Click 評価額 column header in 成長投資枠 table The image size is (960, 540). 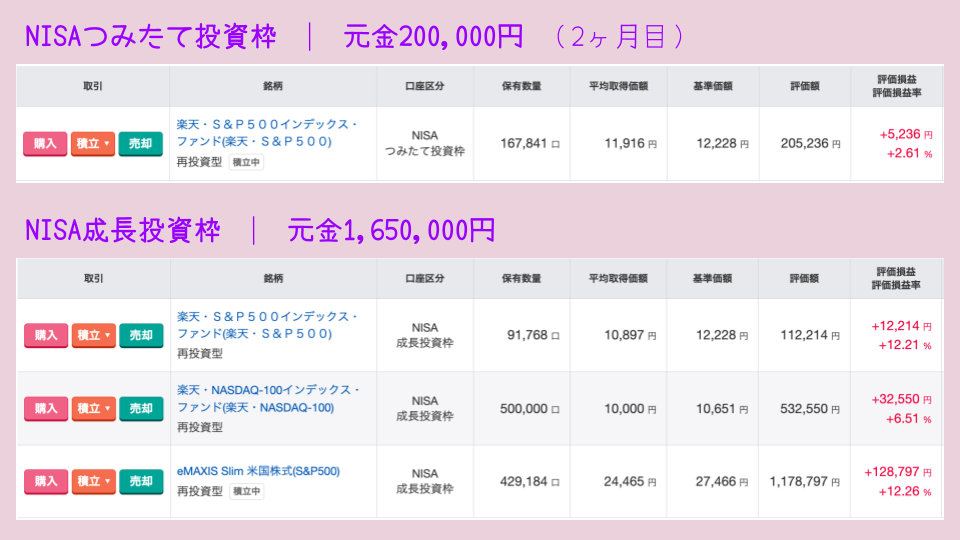(804, 279)
